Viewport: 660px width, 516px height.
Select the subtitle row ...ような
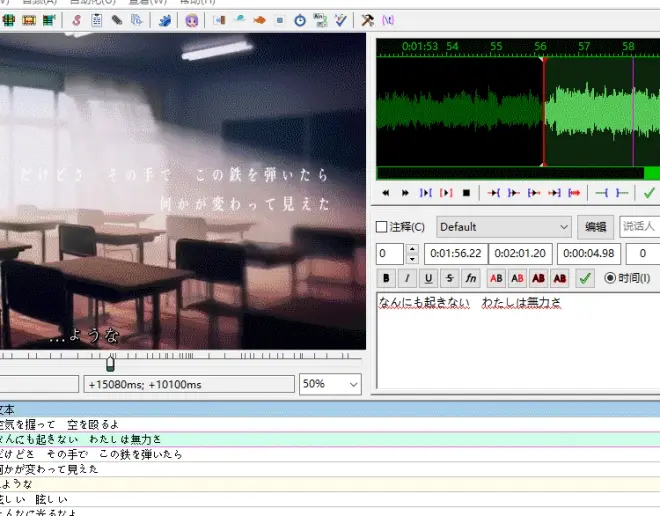[330, 484]
